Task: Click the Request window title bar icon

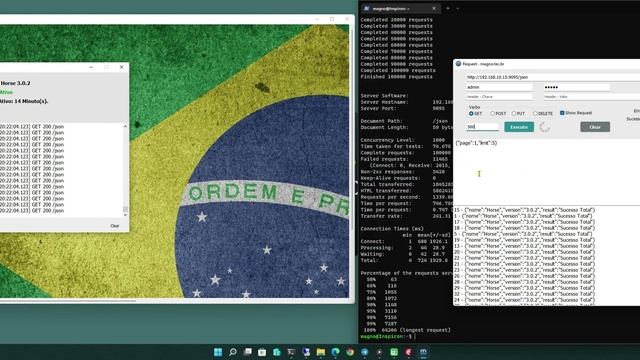Action: click(458, 64)
